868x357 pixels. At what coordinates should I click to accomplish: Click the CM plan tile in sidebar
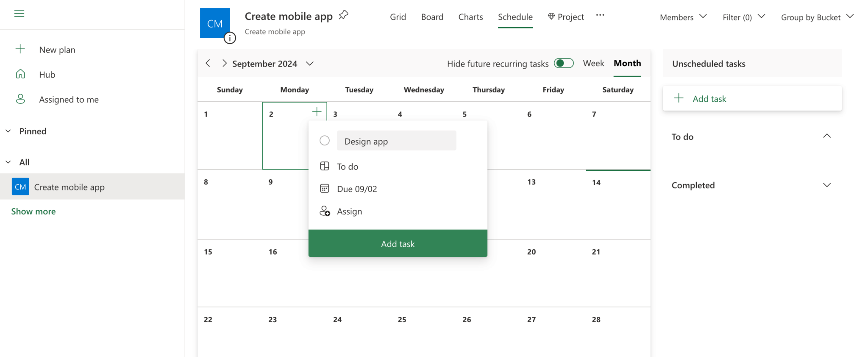point(20,187)
